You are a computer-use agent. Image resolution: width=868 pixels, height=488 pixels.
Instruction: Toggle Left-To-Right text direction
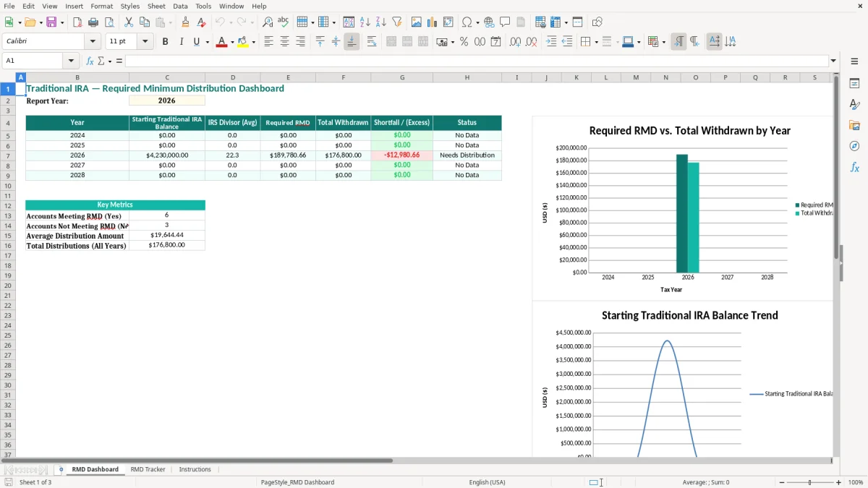click(x=678, y=42)
